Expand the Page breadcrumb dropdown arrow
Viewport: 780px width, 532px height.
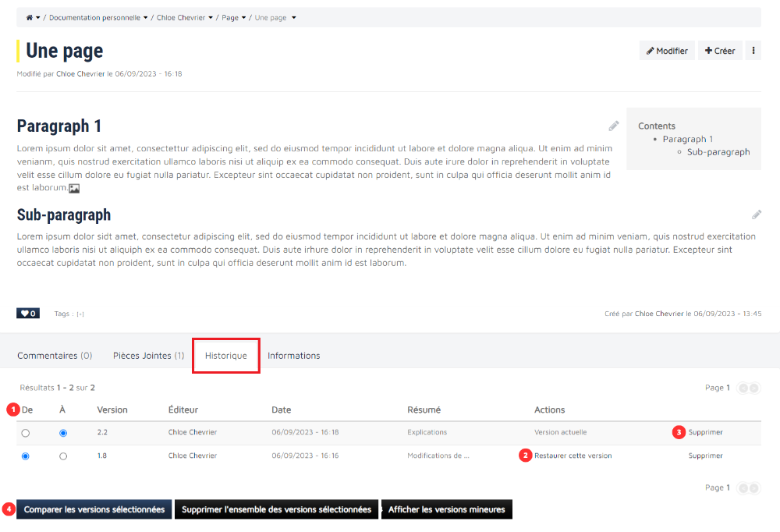[243, 18]
